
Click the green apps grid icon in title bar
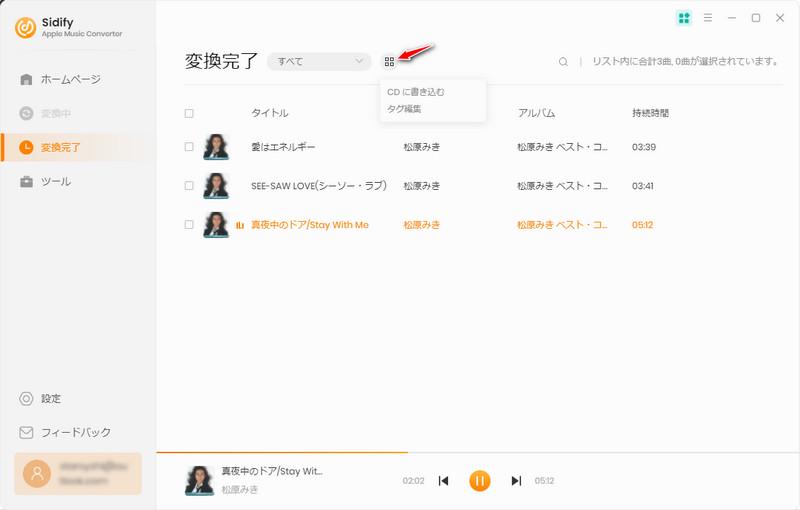(684, 18)
